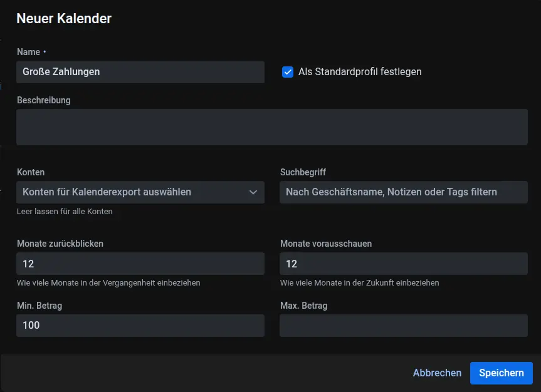Click the Suchbegriff filter input field

[x=403, y=192]
